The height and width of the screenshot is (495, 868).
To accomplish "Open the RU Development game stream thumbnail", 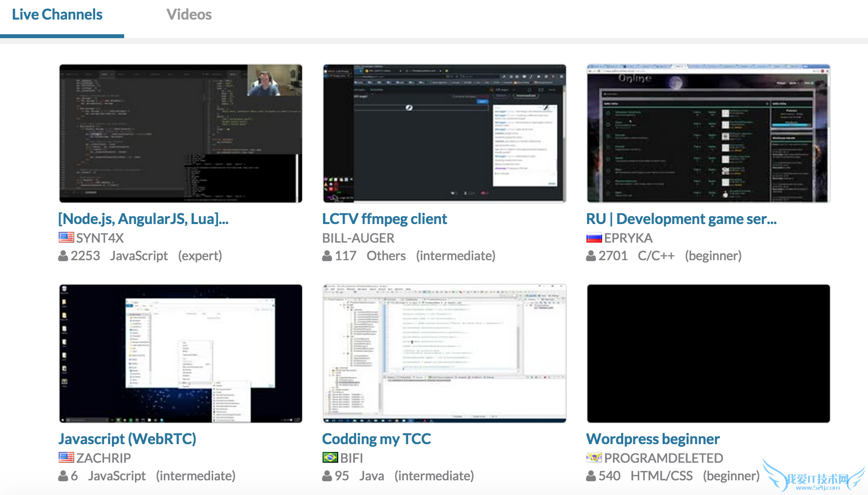I will 708,134.
